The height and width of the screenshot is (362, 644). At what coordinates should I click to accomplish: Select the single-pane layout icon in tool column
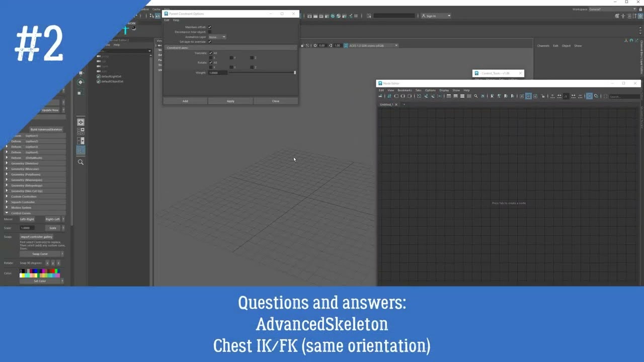80,122
